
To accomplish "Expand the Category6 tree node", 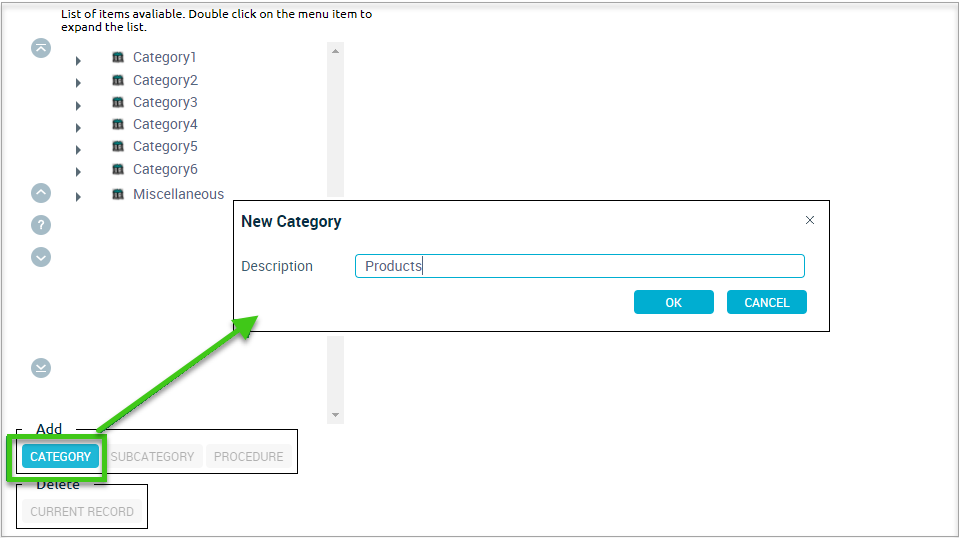I will click(x=78, y=172).
